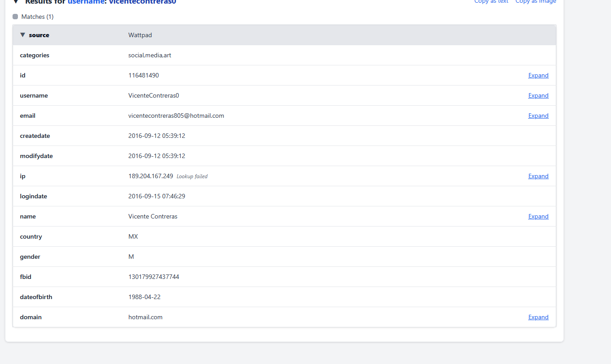Click the Copy as image link

coord(536,2)
